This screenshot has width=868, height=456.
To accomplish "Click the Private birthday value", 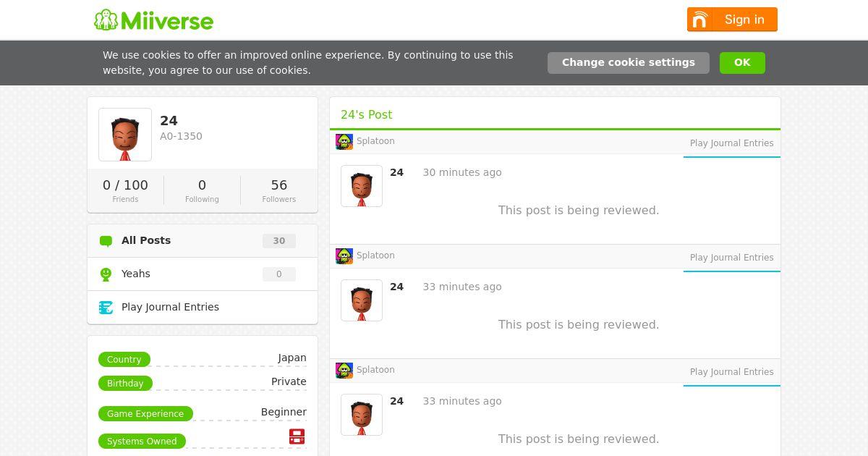I will tap(289, 381).
